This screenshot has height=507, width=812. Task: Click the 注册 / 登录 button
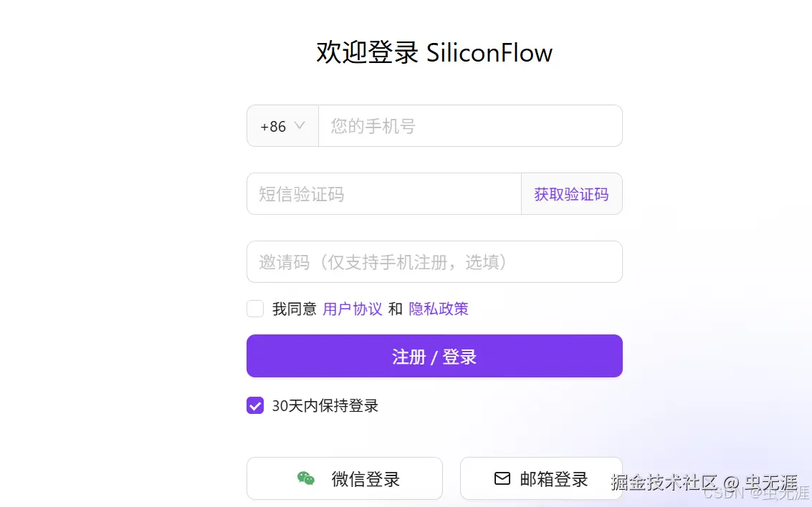click(434, 356)
